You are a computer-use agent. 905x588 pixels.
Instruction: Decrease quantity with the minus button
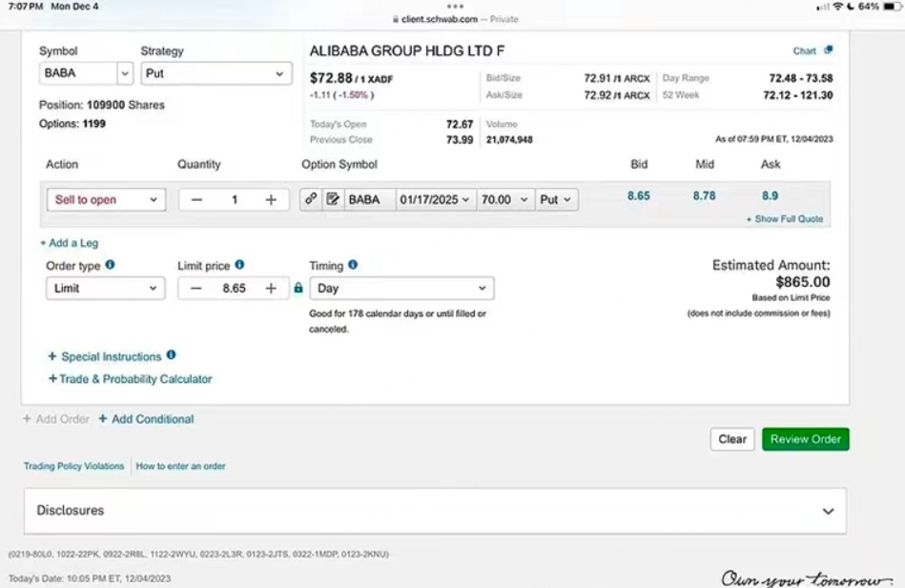pyautogui.click(x=196, y=200)
